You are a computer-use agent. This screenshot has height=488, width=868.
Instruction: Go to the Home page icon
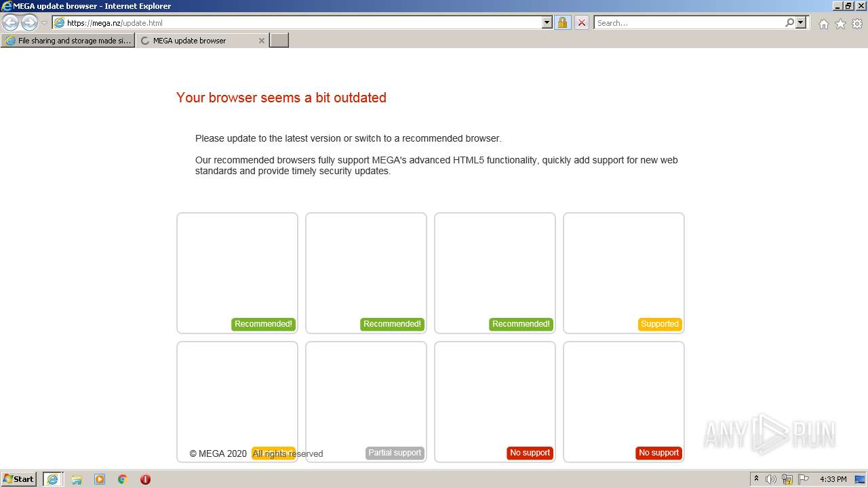[823, 24]
